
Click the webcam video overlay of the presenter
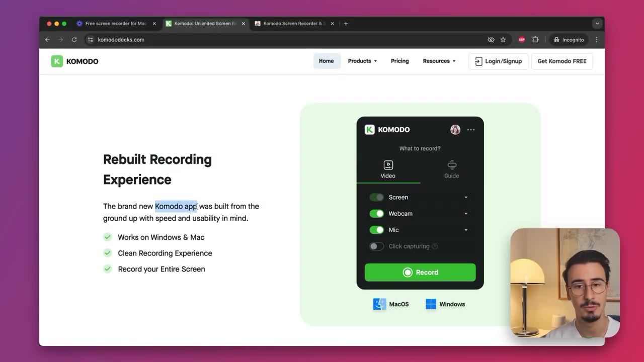pyautogui.click(x=565, y=283)
